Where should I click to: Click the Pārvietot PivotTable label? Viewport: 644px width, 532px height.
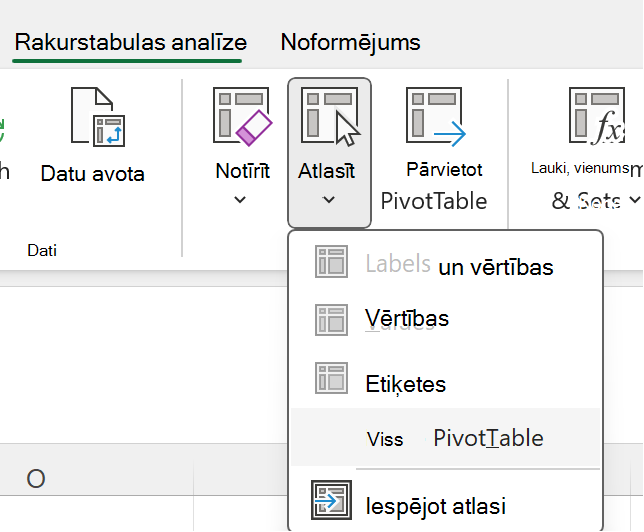(434, 185)
